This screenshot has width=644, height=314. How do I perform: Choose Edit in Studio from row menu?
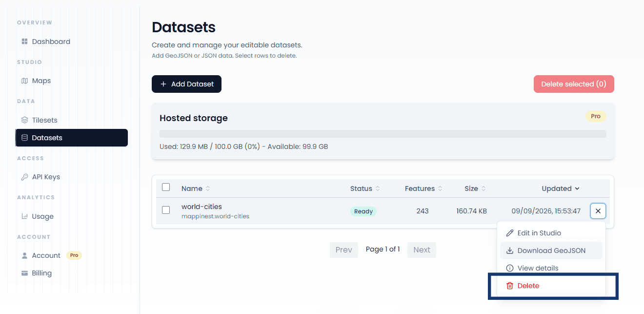pyautogui.click(x=551, y=233)
